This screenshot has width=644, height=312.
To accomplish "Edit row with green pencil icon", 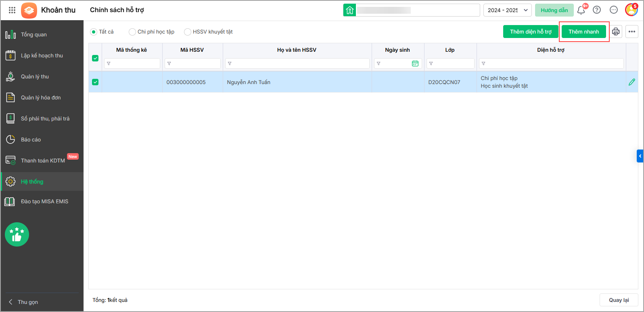I will click(x=632, y=82).
